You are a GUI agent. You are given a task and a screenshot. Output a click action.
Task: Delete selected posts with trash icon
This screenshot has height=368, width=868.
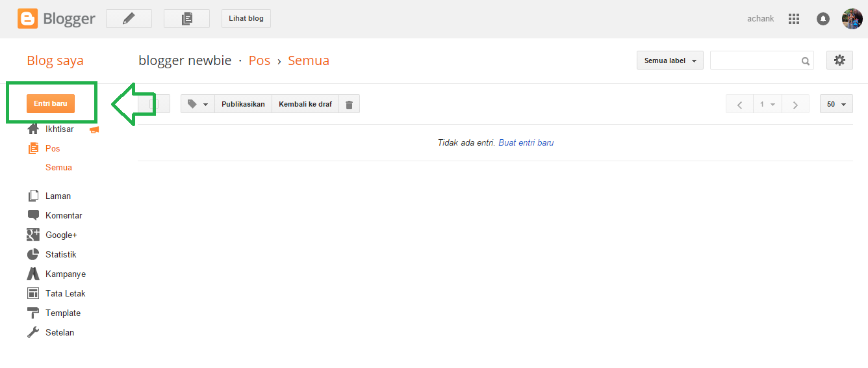[x=349, y=104]
